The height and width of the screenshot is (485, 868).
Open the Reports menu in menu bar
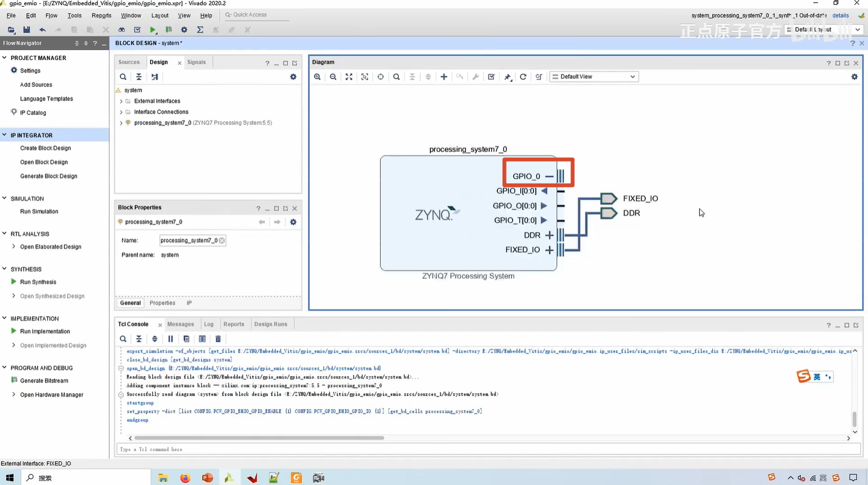click(x=101, y=15)
